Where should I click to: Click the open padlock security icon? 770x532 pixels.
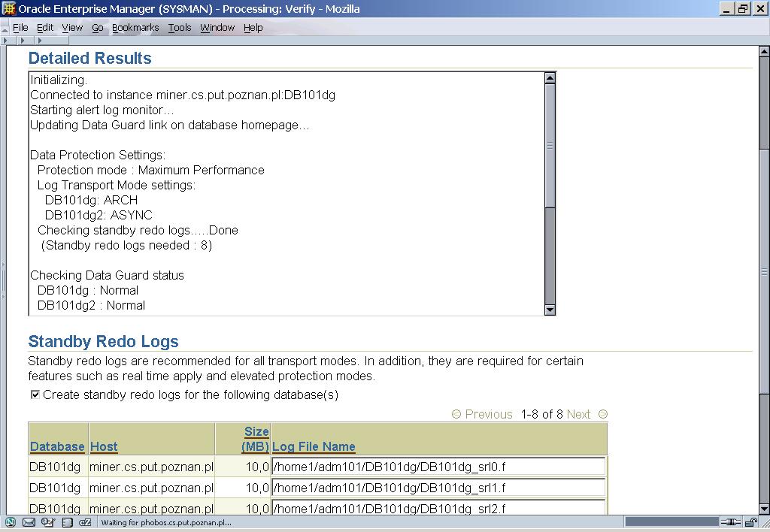coord(751,522)
